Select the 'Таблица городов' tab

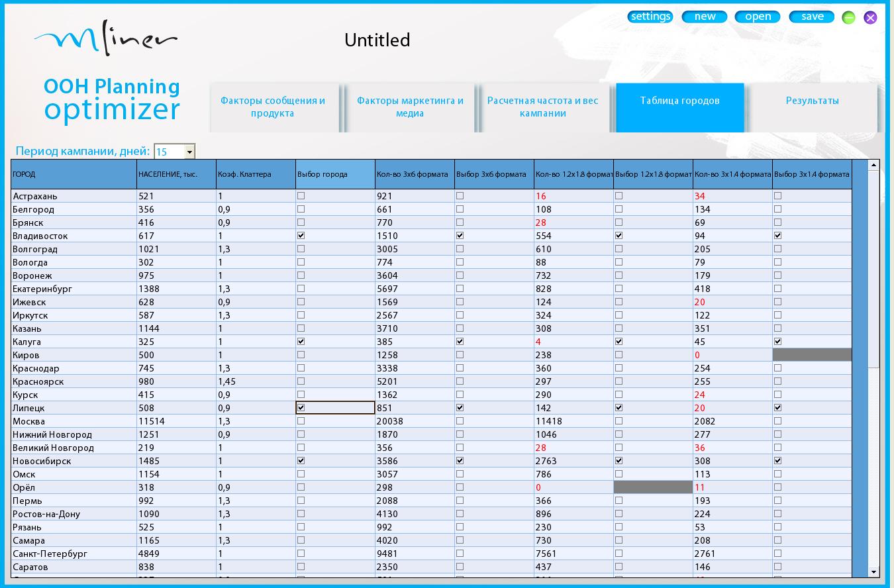[679, 107]
